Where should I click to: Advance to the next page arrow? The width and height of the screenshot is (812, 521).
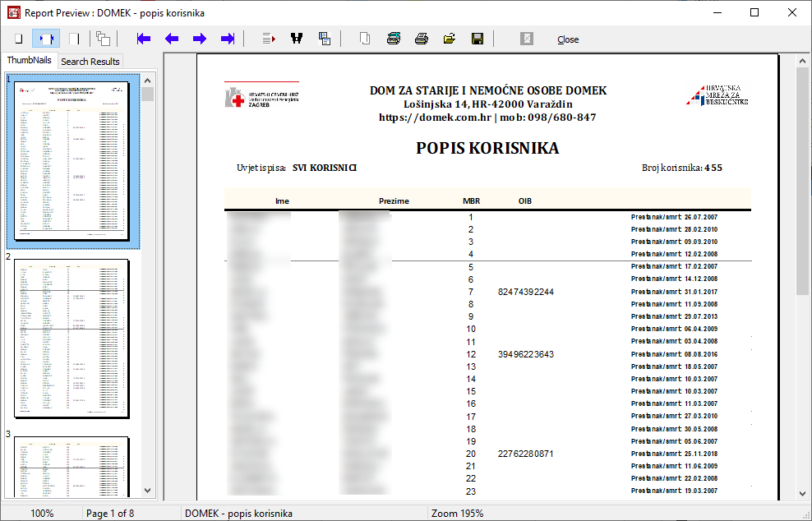(x=200, y=39)
